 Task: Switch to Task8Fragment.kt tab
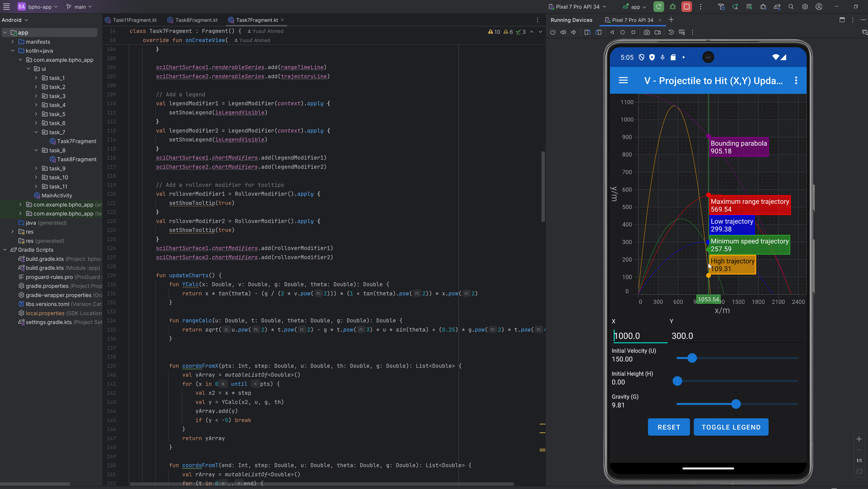click(x=196, y=20)
